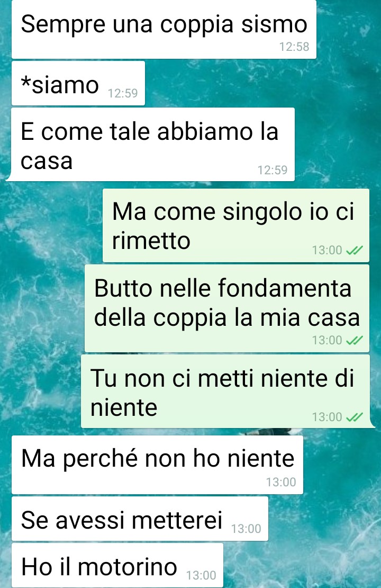Select the 'Ma perché non ho niente' message
This screenshot has height=588, width=381.
[x=157, y=465]
